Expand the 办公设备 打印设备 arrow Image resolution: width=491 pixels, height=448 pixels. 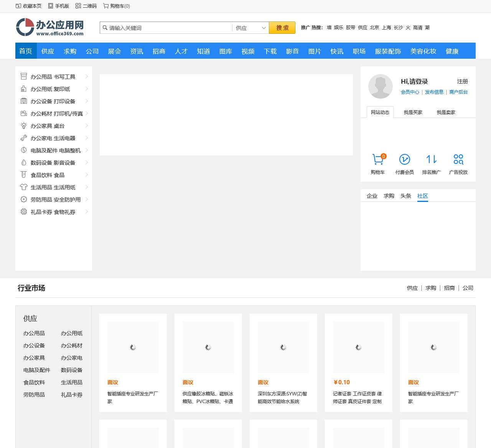[87, 101]
